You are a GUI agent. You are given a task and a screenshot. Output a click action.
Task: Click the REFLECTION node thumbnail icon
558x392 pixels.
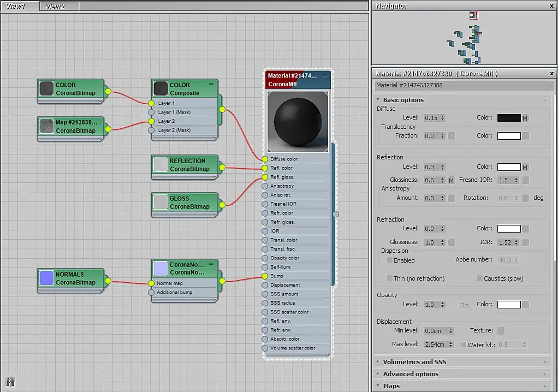(161, 165)
